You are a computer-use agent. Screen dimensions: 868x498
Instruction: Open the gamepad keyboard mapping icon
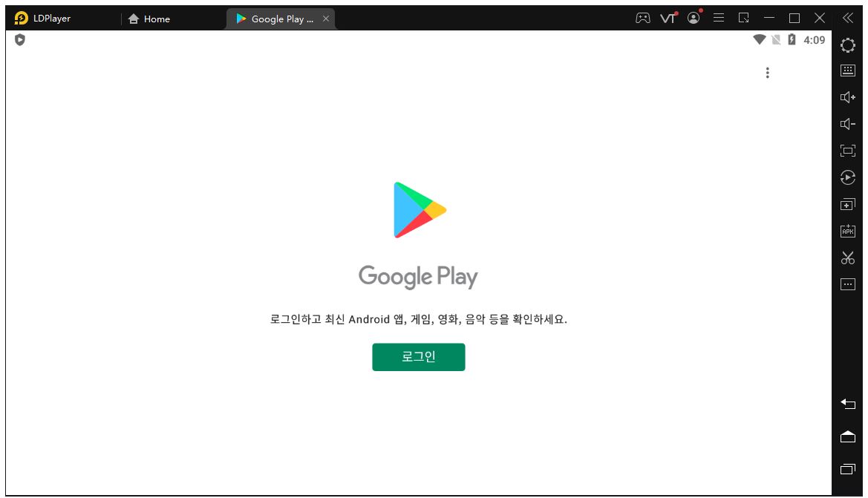643,19
